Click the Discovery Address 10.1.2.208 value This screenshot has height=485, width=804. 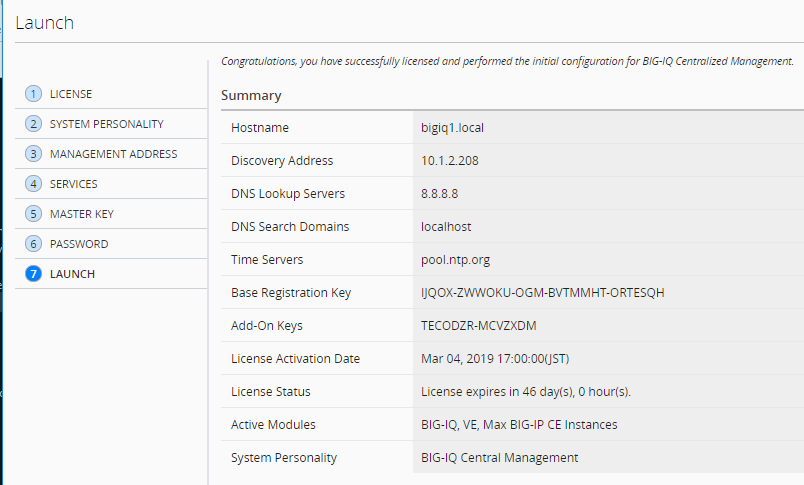click(450, 160)
